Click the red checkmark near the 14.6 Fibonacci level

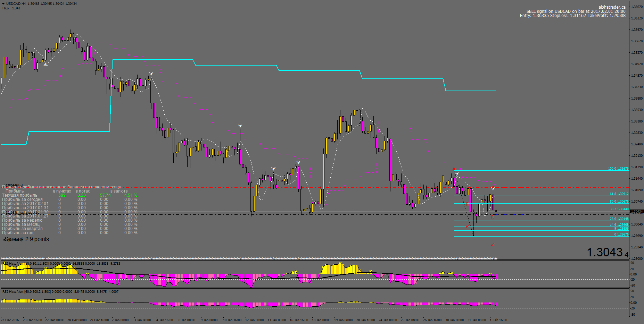click(468, 226)
